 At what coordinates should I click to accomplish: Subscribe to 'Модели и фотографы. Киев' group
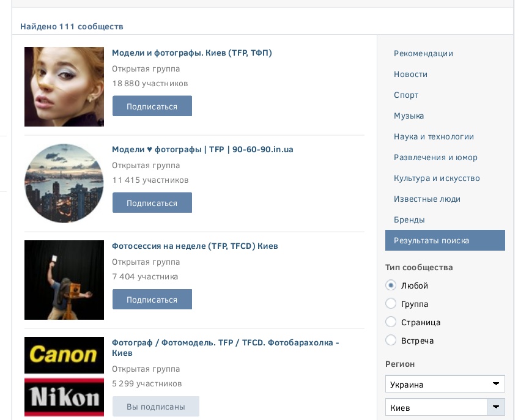(152, 106)
